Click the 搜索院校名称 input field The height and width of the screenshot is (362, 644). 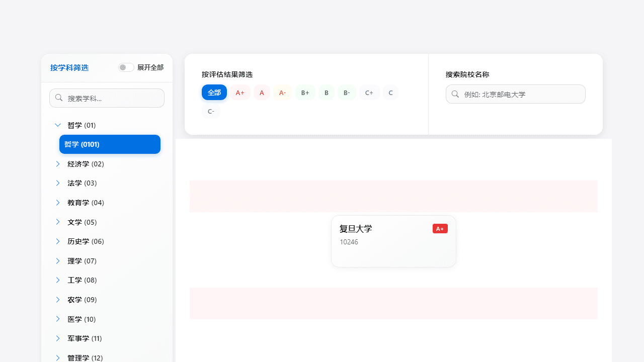516,94
